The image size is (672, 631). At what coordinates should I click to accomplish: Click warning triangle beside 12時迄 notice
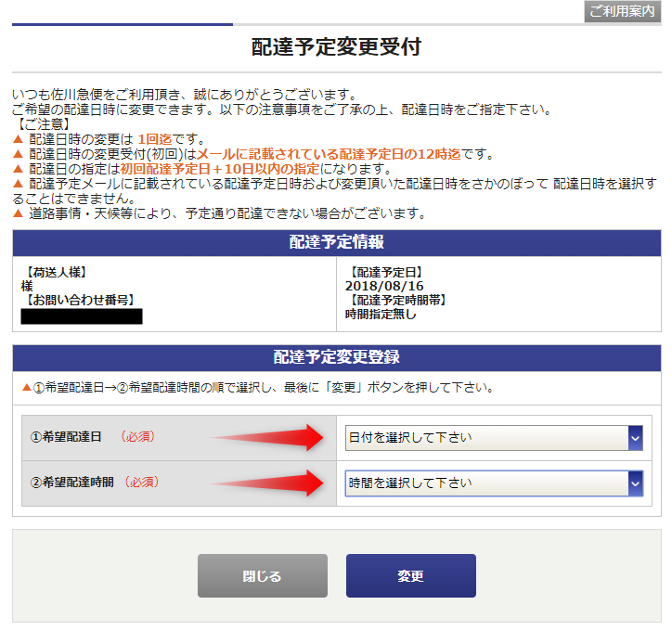[19, 154]
